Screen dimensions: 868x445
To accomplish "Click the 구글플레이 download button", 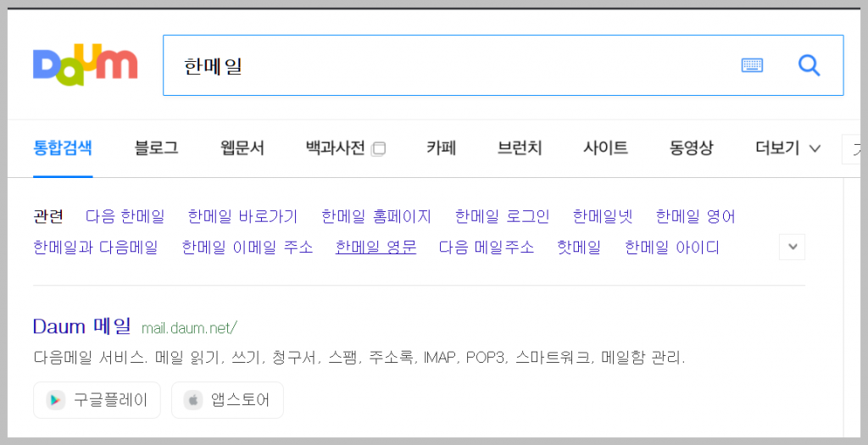I will (97, 399).
